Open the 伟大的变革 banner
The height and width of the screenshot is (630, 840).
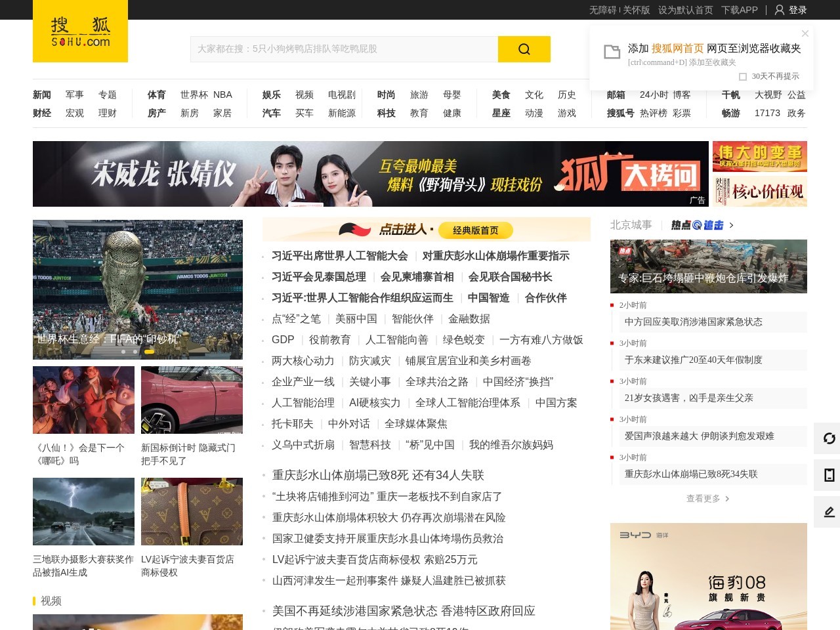point(760,157)
